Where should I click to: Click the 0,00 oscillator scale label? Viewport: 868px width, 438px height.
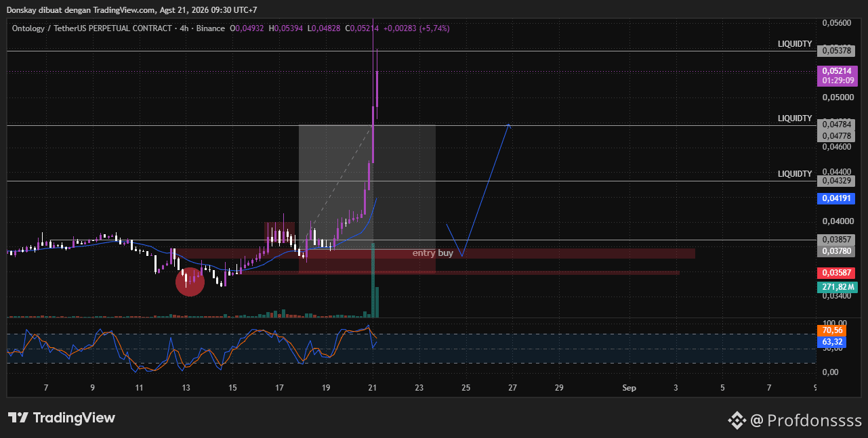click(830, 372)
